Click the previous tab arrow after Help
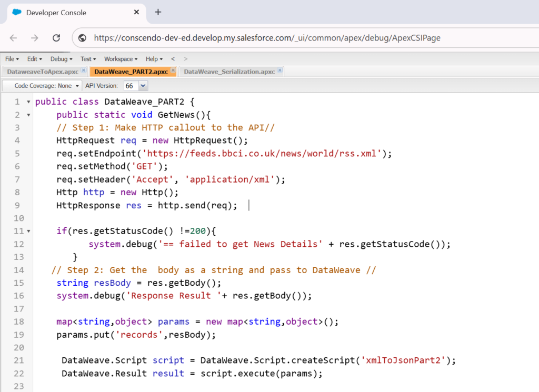Screen dimensions: 539x392 pos(173,59)
